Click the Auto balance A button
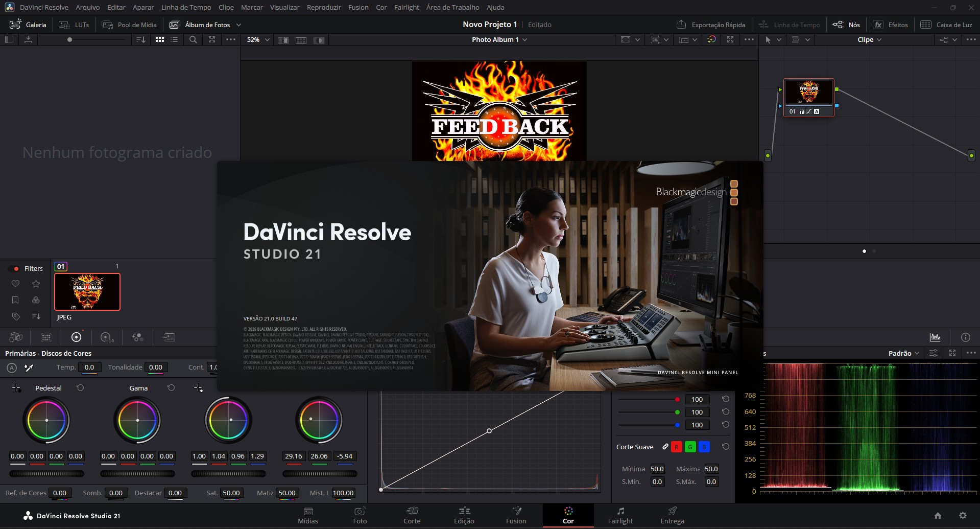The height and width of the screenshot is (529, 980). (12, 367)
